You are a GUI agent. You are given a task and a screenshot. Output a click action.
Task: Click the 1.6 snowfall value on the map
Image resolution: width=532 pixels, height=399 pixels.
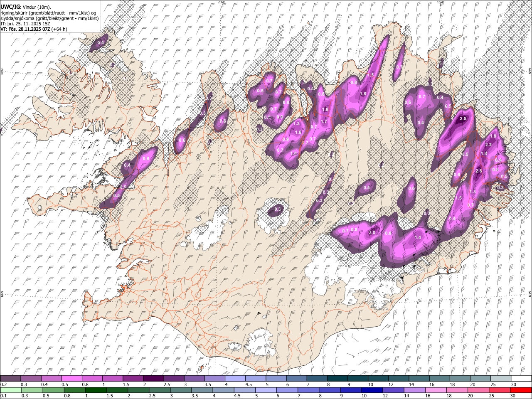298,133
